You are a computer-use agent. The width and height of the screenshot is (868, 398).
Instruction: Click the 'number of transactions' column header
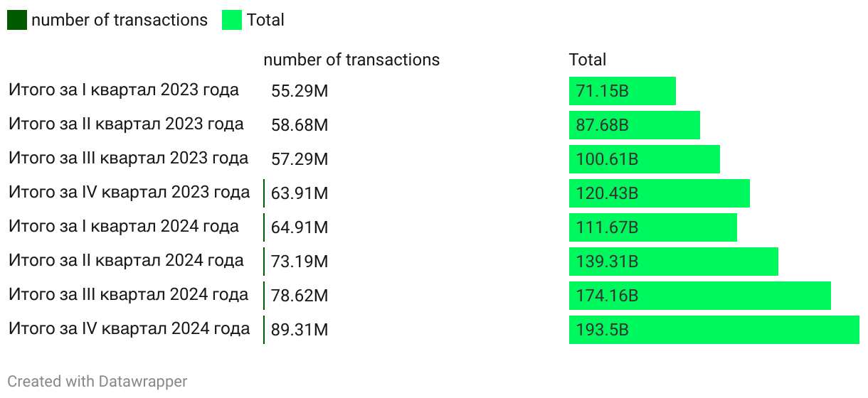click(x=351, y=60)
